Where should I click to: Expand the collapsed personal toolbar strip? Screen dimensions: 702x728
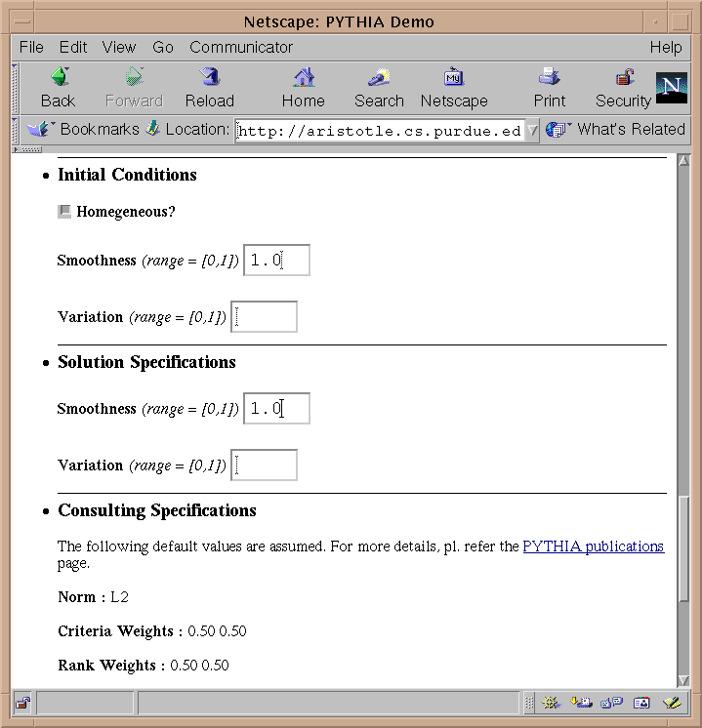click(27, 149)
